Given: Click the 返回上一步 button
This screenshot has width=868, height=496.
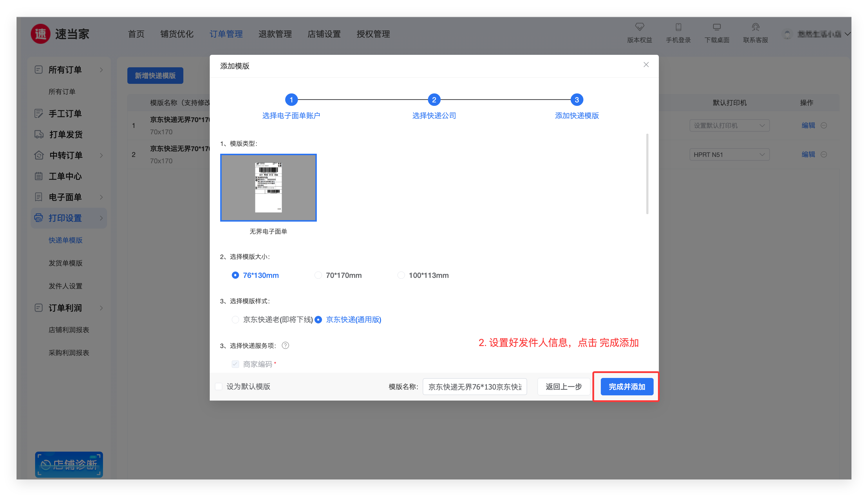Looking at the screenshot, I should tap(563, 387).
